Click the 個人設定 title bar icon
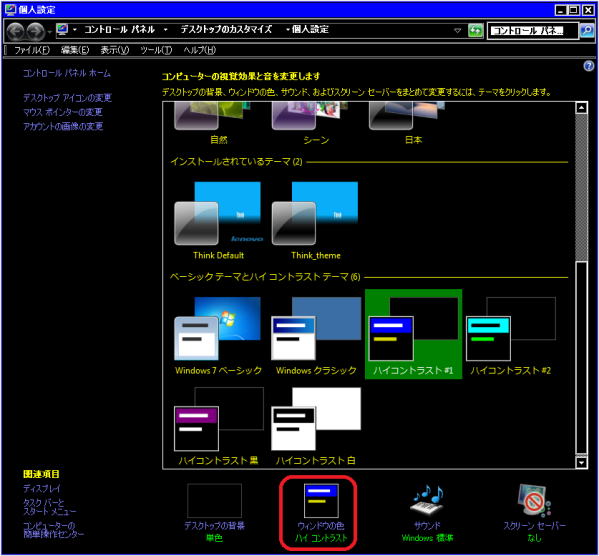 tap(10, 9)
